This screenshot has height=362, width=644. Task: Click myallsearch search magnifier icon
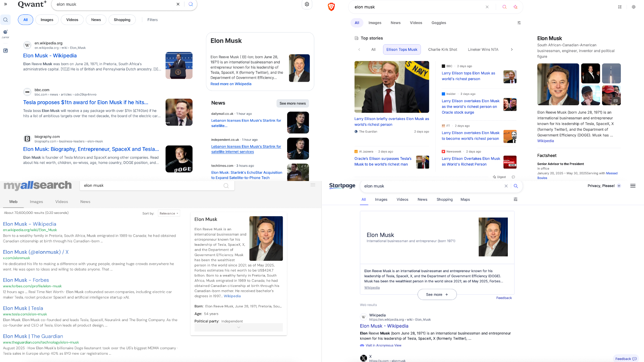[226, 186]
